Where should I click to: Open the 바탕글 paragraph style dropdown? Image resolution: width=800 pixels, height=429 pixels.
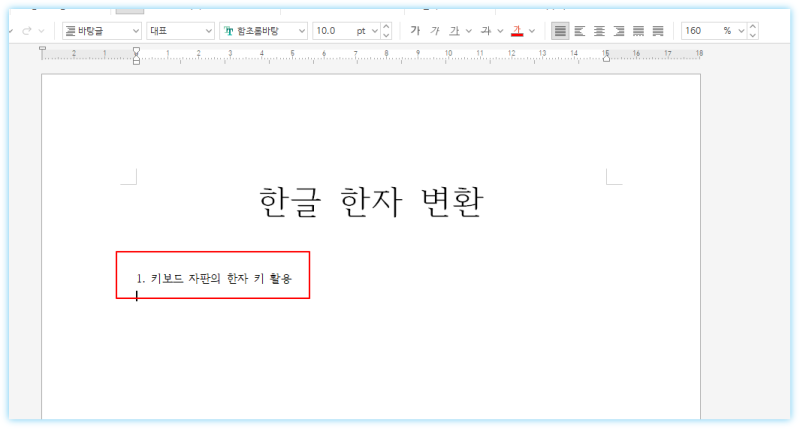tap(102, 31)
